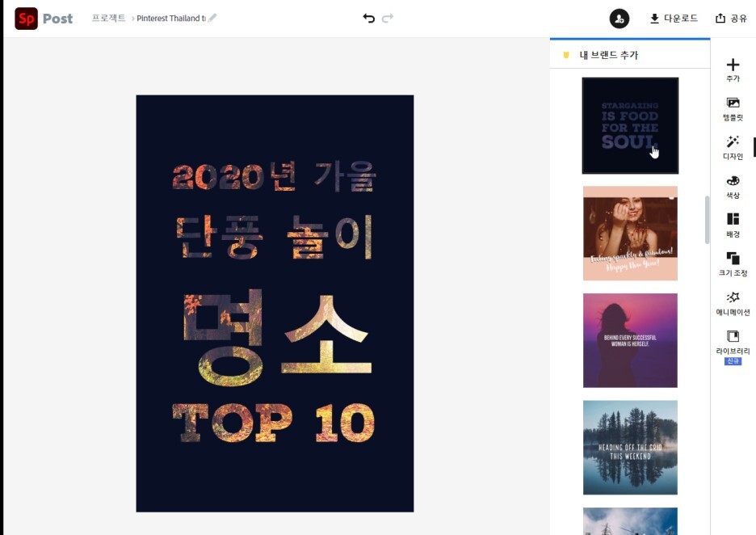The height and width of the screenshot is (535, 756).
Task: Click the 신규 badge under library
Action: coord(733,361)
